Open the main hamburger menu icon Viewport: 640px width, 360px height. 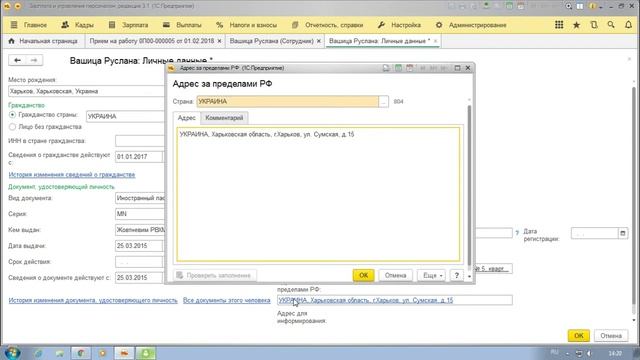point(14,25)
